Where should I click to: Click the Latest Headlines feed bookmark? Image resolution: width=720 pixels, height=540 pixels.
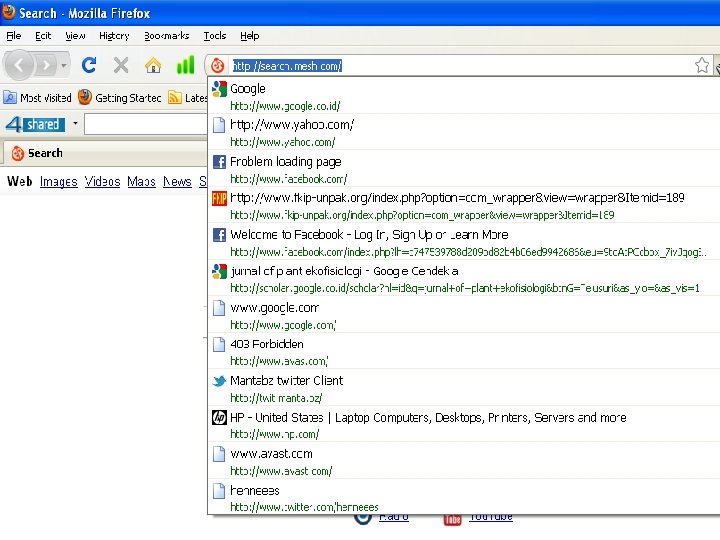(x=188, y=98)
